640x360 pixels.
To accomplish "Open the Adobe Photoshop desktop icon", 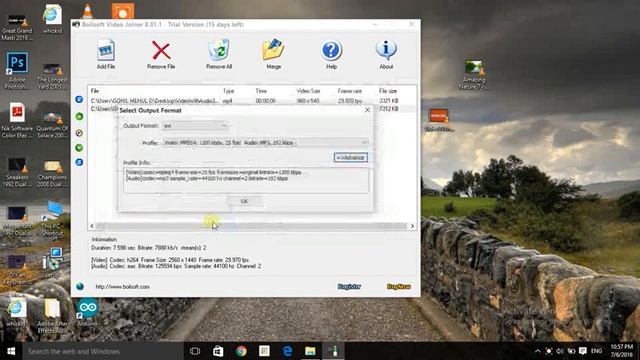I will point(17,63).
